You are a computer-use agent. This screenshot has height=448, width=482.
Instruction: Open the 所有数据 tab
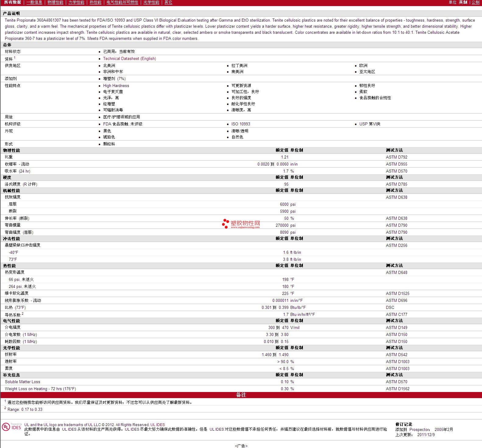coord(12,2)
